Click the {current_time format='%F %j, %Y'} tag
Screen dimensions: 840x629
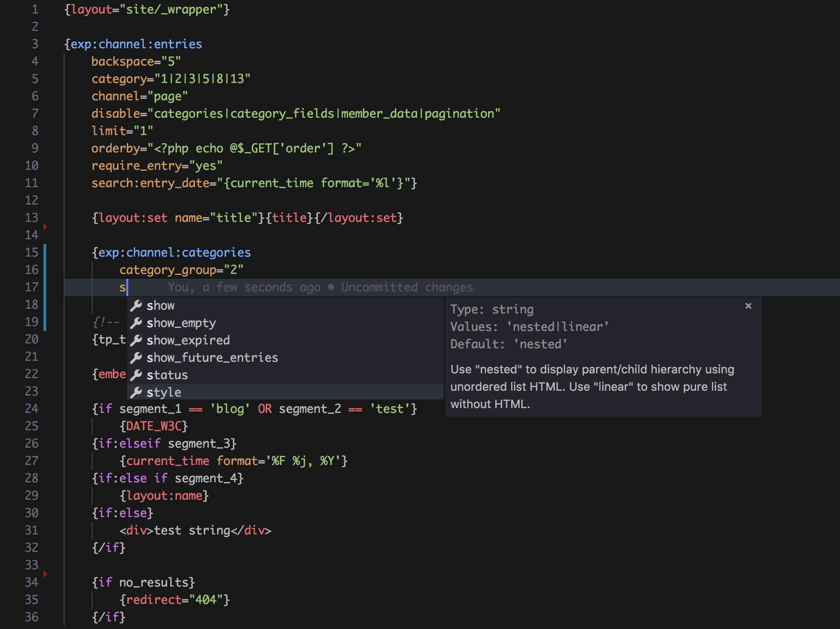(234, 461)
